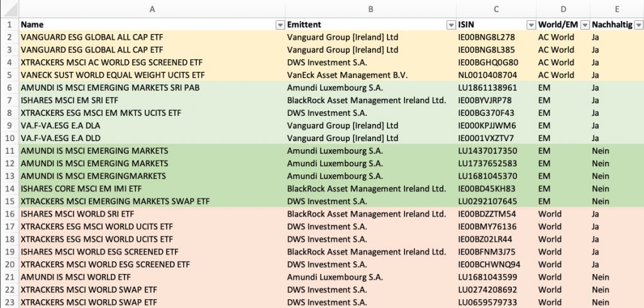Select ISHARES CORE MSCI EM IMI ETF cell
Image resolution: width=644 pixels, height=308 pixels.
tap(152, 189)
